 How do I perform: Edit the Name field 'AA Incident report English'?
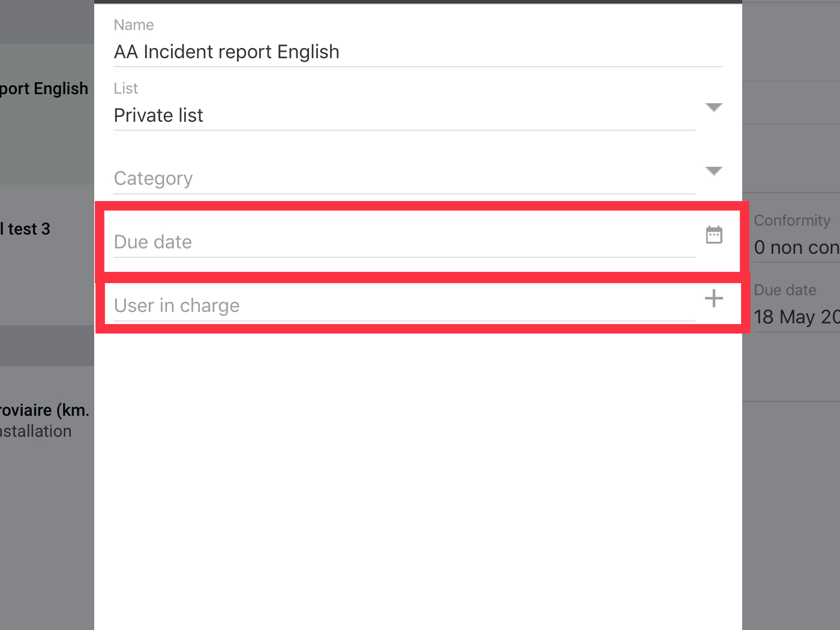(x=418, y=52)
